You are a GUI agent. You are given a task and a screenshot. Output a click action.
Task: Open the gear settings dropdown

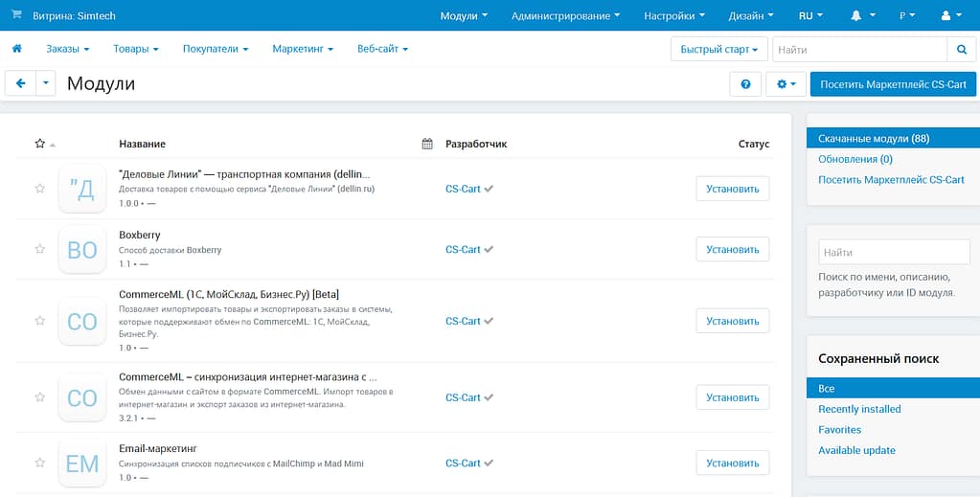coord(786,84)
